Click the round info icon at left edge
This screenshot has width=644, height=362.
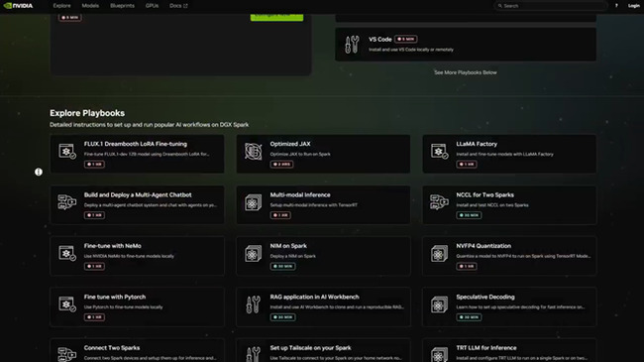[x=39, y=172]
